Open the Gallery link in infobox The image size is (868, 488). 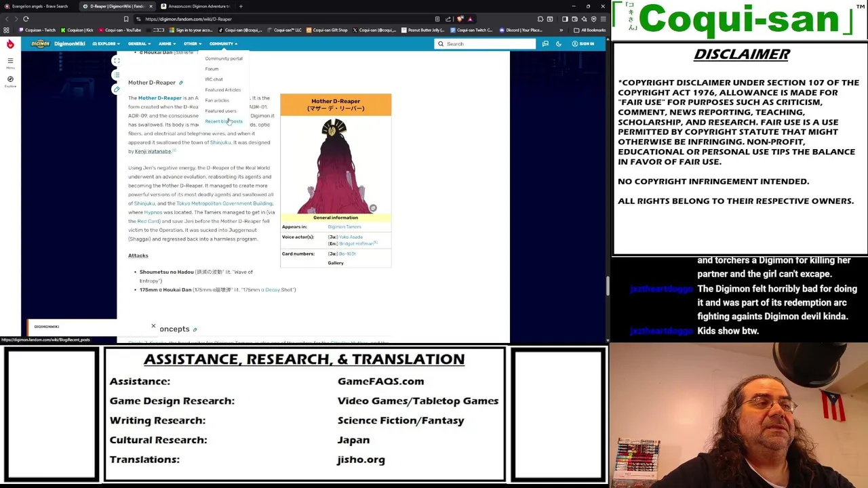pos(336,263)
